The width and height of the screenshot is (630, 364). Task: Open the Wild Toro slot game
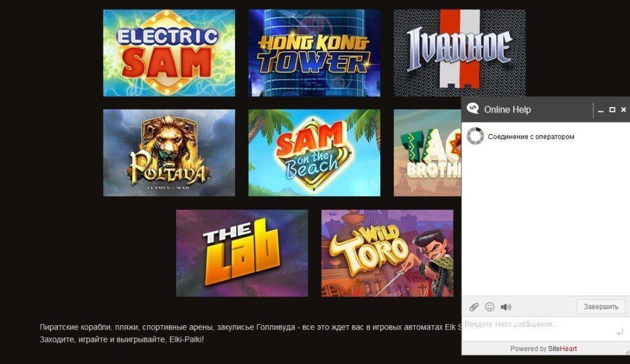click(388, 253)
